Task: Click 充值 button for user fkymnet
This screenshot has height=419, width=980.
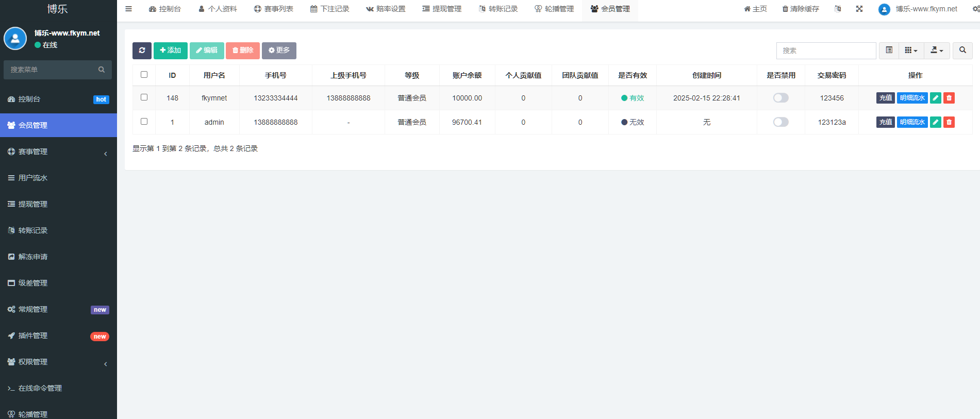Action: click(x=885, y=98)
